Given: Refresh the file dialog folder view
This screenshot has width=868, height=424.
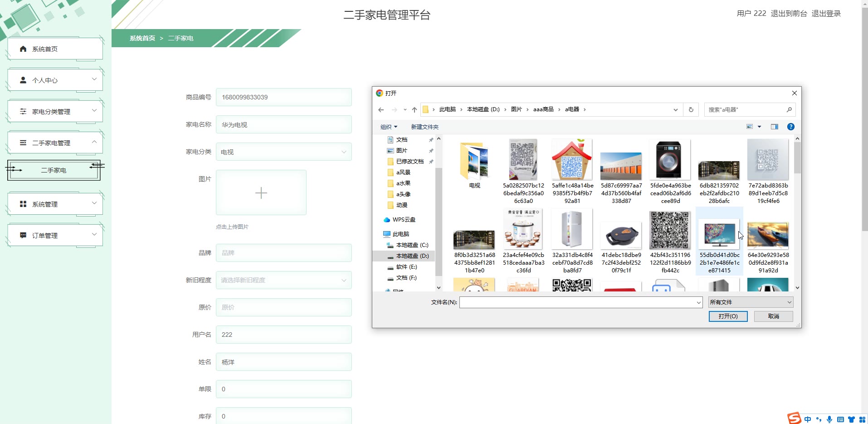Looking at the screenshot, I should tap(691, 110).
